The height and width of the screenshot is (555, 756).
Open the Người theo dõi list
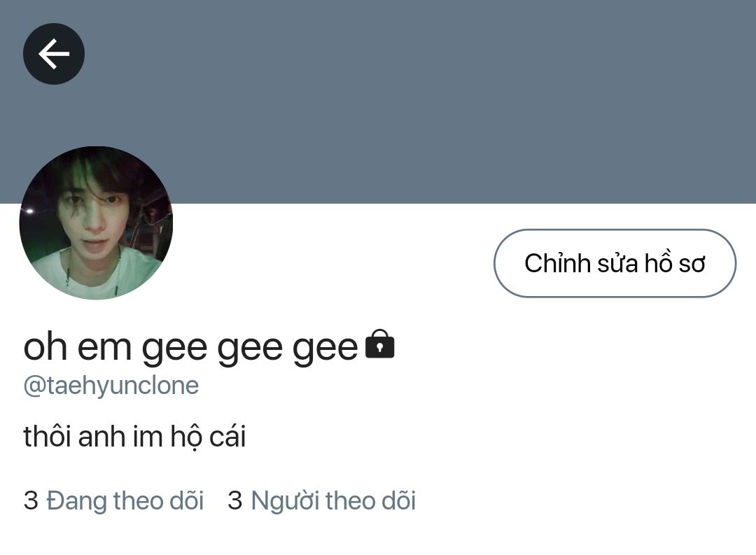click(x=321, y=500)
